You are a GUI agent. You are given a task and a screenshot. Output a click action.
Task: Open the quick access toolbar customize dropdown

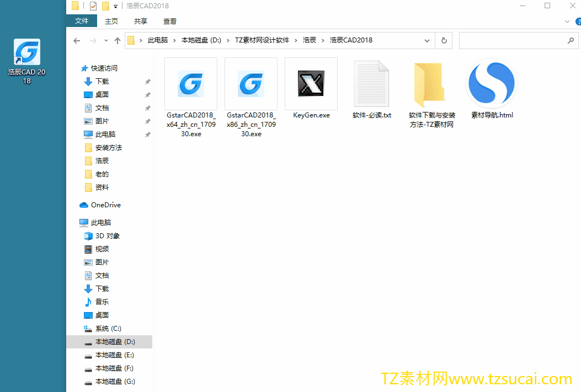click(x=116, y=6)
